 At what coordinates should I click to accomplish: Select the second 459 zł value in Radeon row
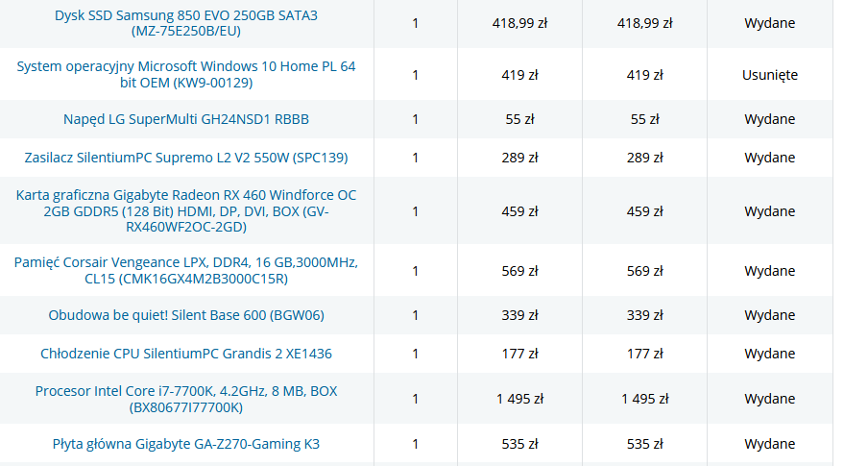pos(645,211)
